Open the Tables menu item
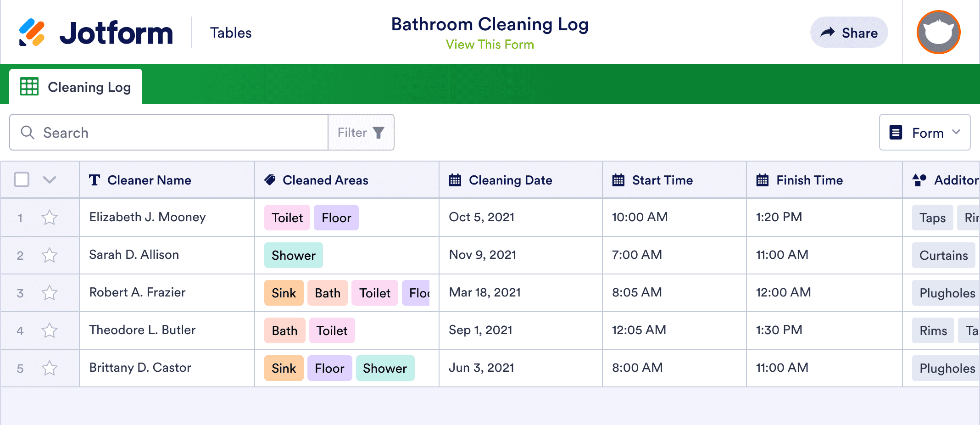Screen dimensions: 980x425 231,32
